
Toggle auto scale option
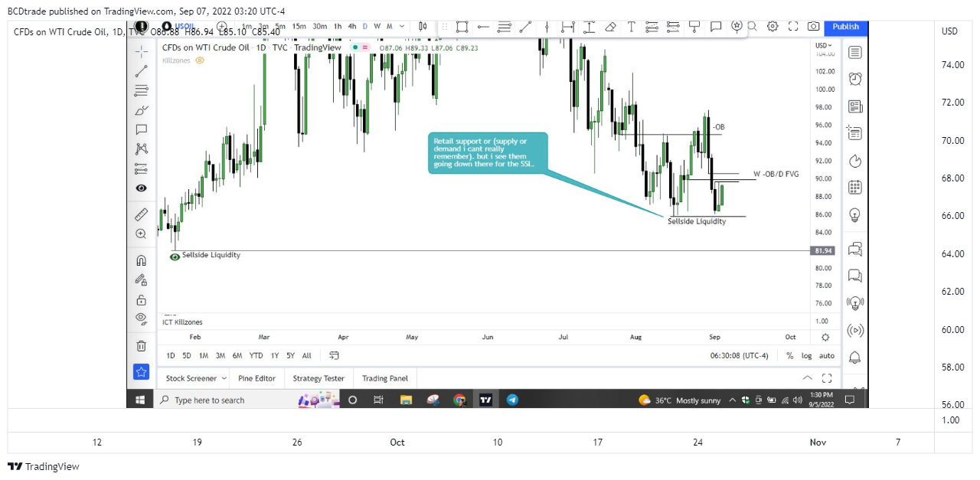tap(827, 355)
